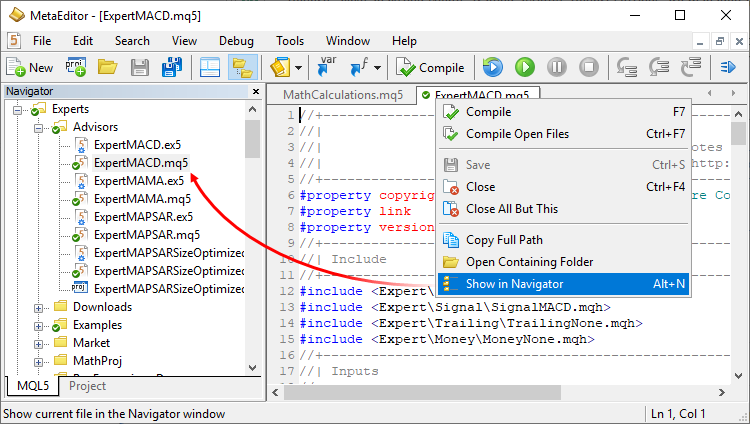Open the function list dropdown arrow
Screen dimensions: 750x424
pyautogui.click(x=379, y=68)
